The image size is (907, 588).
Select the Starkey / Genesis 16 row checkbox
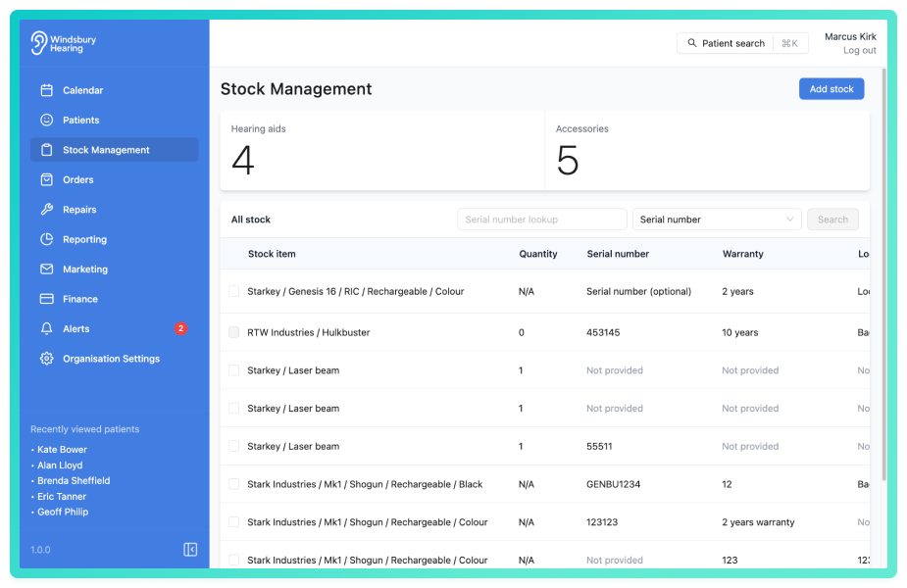pos(233,291)
